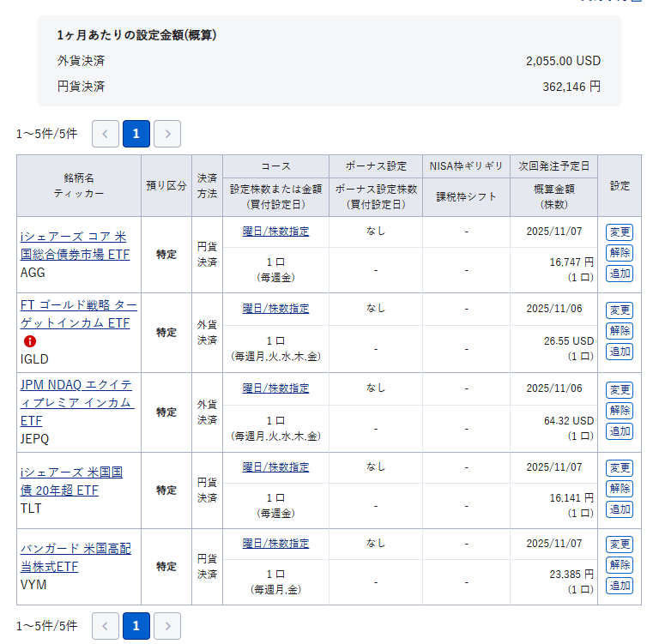Click 解除 button for VYM
The height and width of the screenshot is (644, 653).
point(619,565)
